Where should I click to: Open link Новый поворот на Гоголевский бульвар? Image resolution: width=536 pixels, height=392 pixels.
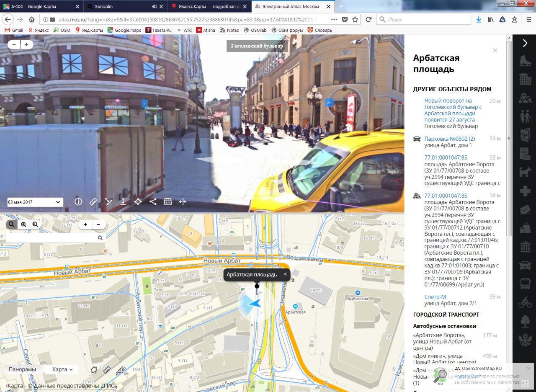coord(453,110)
